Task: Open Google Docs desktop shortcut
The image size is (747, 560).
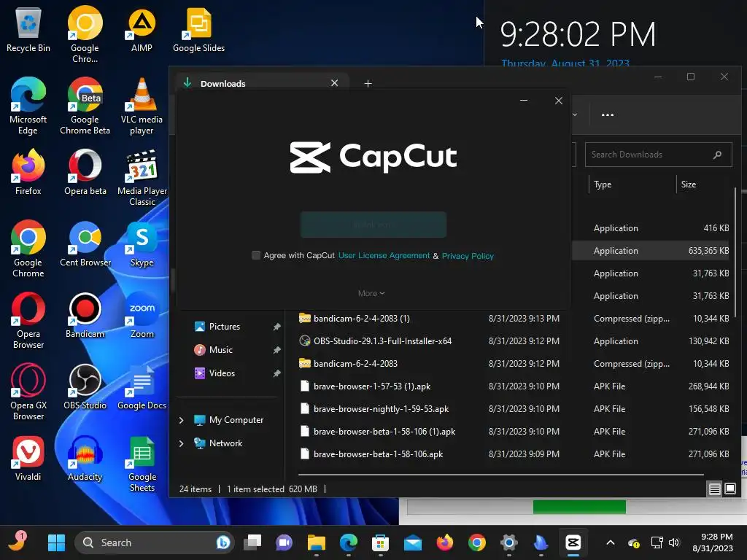Action: point(142,386)
